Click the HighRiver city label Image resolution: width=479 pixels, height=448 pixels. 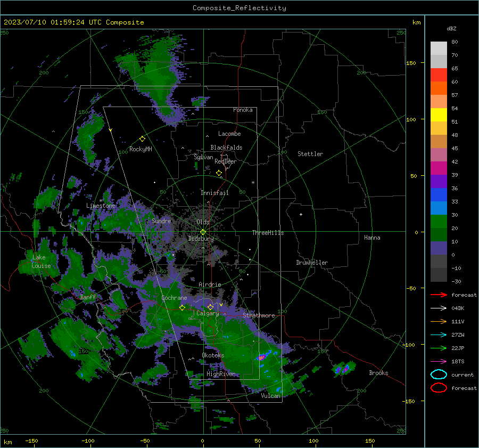click(221, 374)
